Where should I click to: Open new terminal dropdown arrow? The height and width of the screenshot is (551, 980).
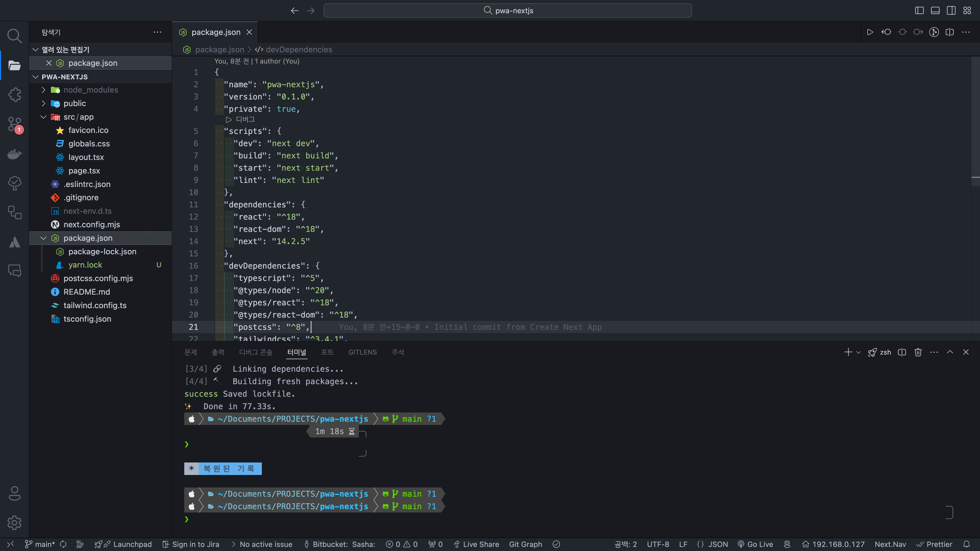[x=859, y=353]
